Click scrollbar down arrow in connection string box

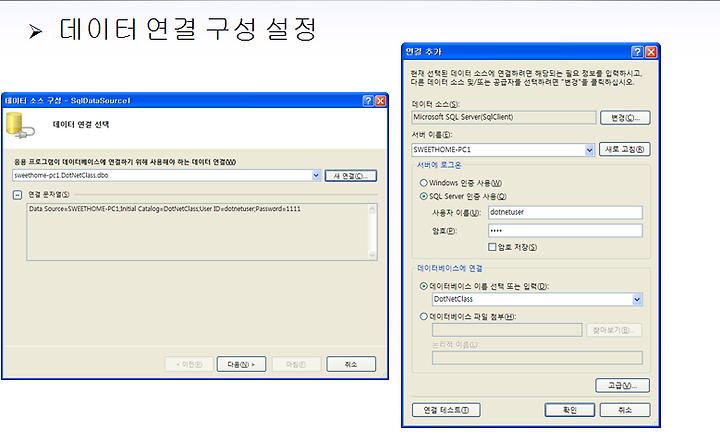pos(372,255)
